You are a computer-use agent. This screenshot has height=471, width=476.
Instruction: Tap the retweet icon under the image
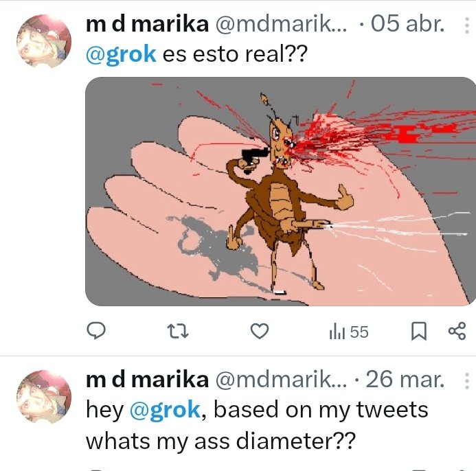click(179, 332)
